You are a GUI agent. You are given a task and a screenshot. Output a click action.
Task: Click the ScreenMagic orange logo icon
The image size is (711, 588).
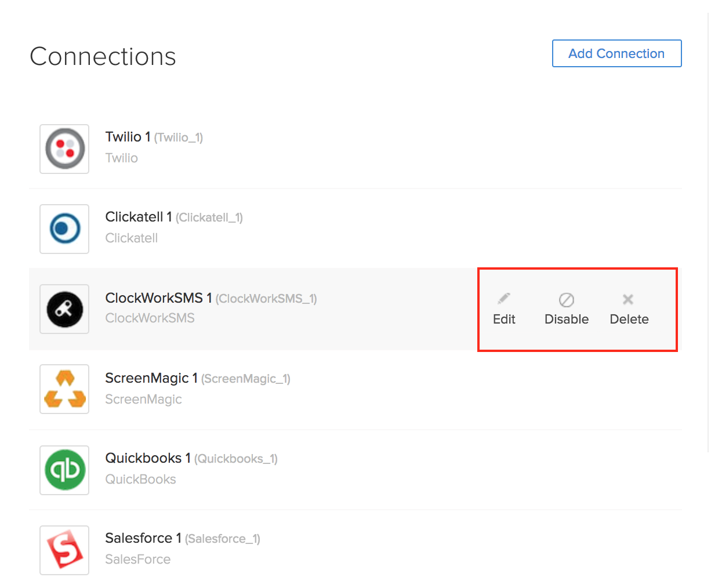point(64,389)
